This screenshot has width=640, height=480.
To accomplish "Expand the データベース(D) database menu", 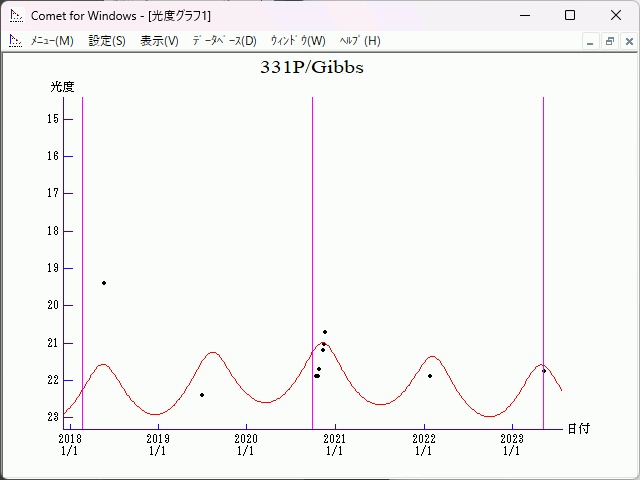I will [x=224, y=41].
